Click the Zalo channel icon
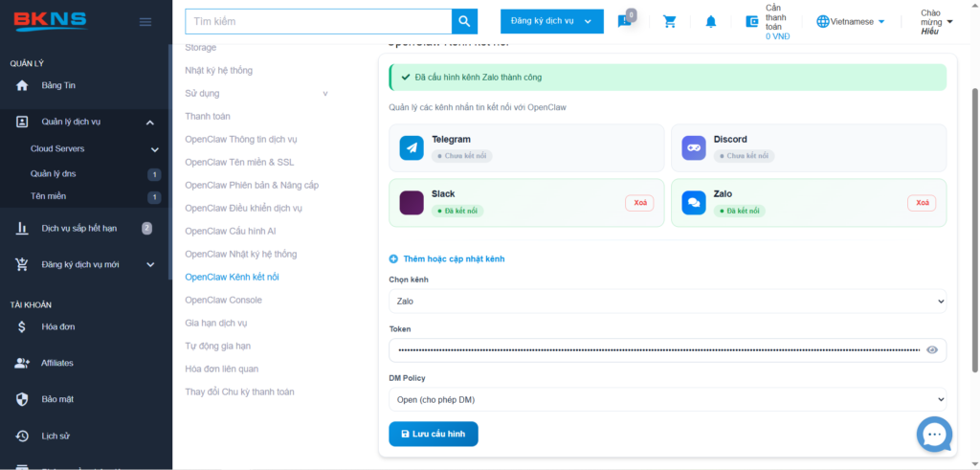 tap(694, 203)
